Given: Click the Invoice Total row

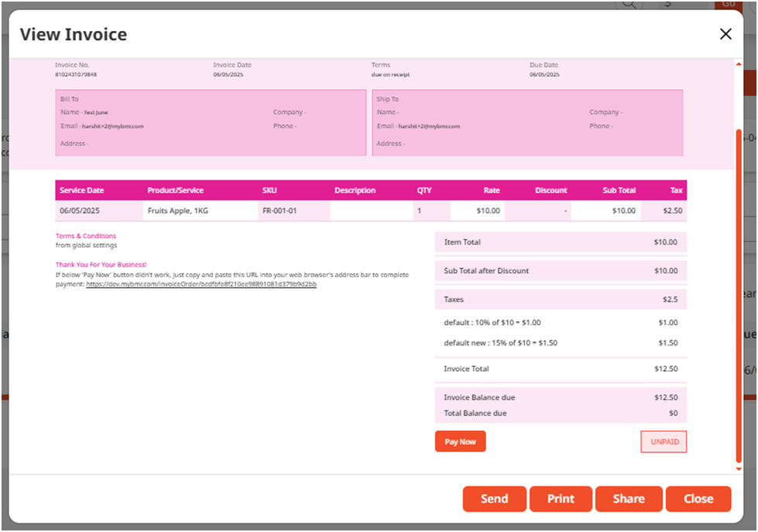Looking at the screenshot, I should click(x=561, y=369).
